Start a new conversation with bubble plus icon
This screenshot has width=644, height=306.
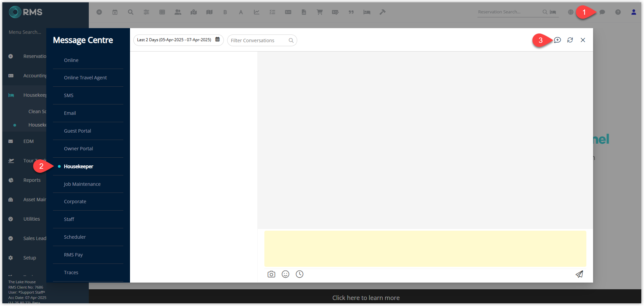click(x=558, y=40)
